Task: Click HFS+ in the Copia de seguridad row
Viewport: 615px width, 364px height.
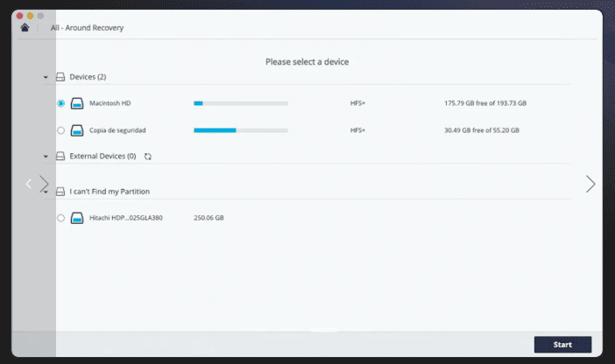Action: click(x=357, y=130)
